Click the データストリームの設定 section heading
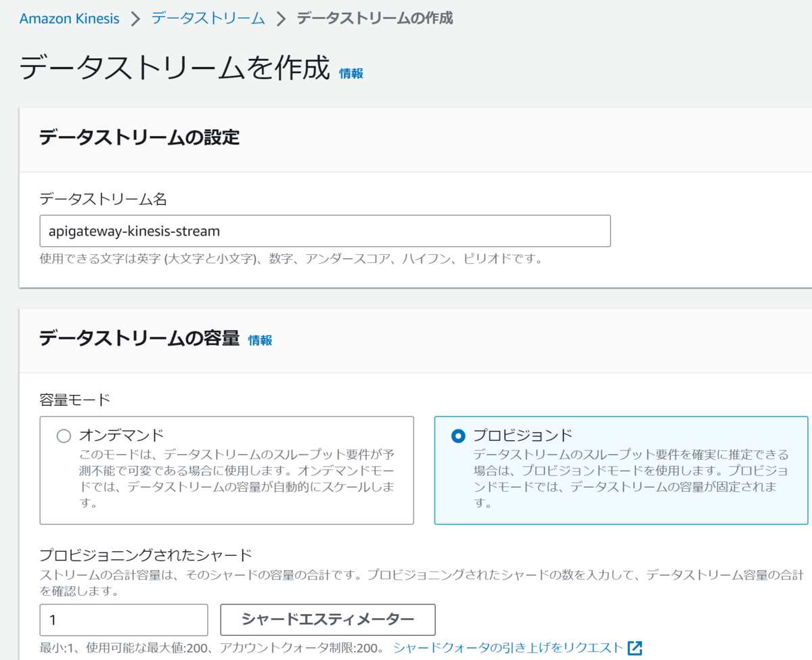Screen dimensions: 812x660 point(139,138)
